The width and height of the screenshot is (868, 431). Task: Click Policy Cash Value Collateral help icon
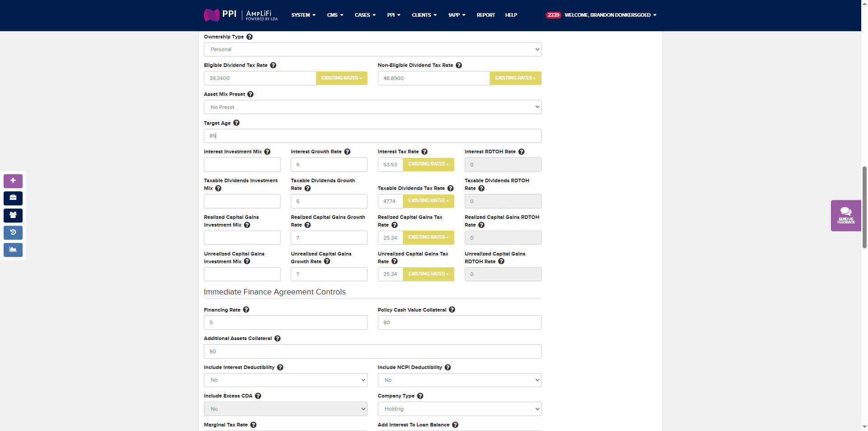point(452,310)
